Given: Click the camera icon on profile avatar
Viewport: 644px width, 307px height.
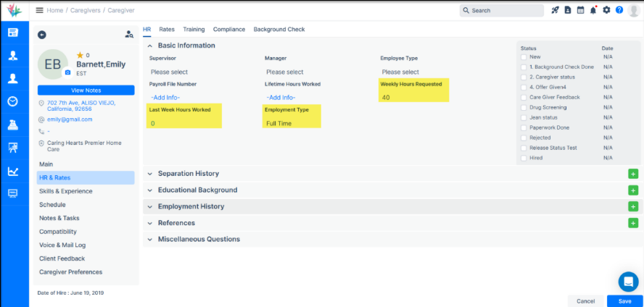Looking at the screenshot, I should pyautogui.click(x=68, y=73).
